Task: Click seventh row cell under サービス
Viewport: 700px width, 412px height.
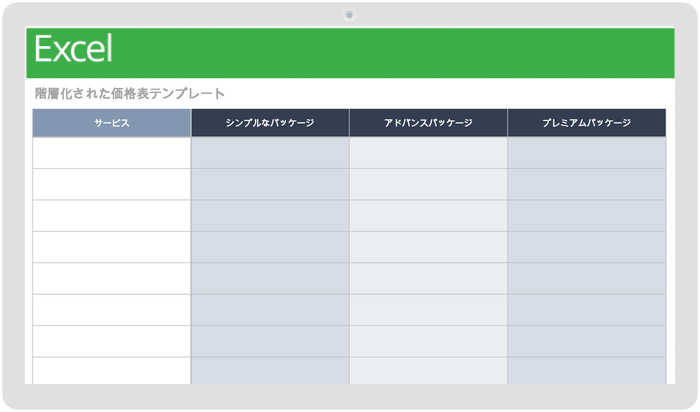Action: (111, 341)
